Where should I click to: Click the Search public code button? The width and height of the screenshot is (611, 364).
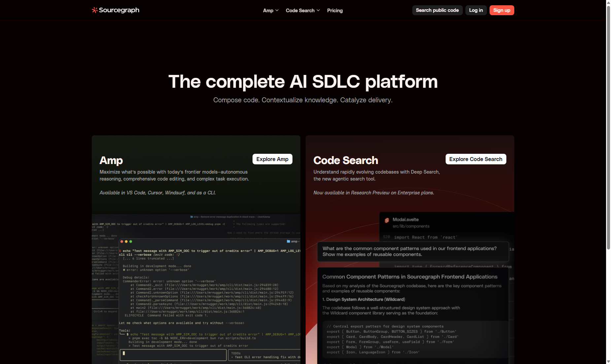437,10
